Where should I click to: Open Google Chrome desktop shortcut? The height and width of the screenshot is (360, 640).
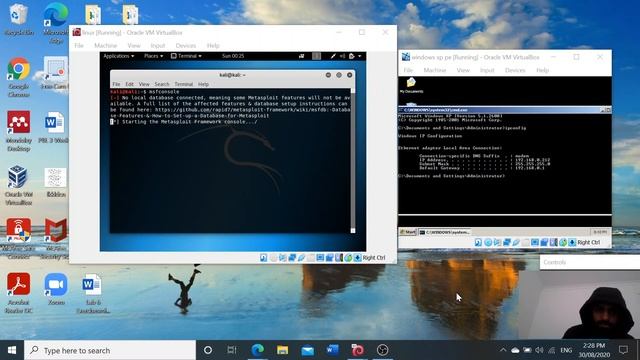(18, 77)
